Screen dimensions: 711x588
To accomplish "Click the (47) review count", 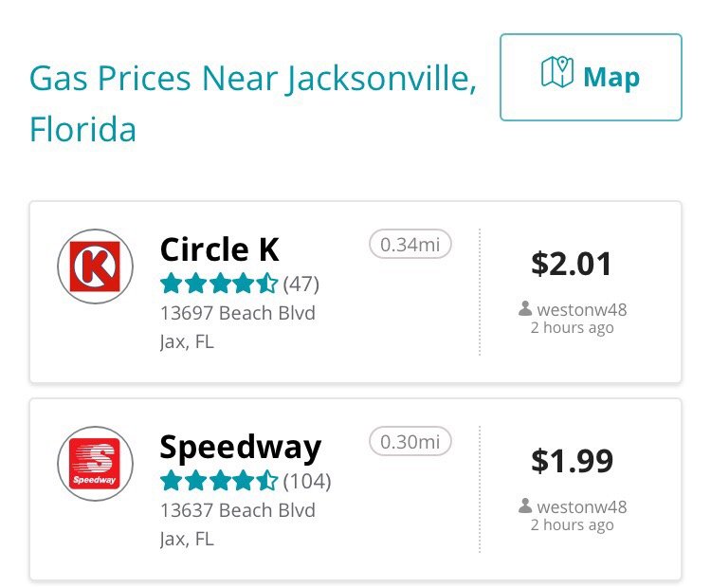I will (301, 284).
